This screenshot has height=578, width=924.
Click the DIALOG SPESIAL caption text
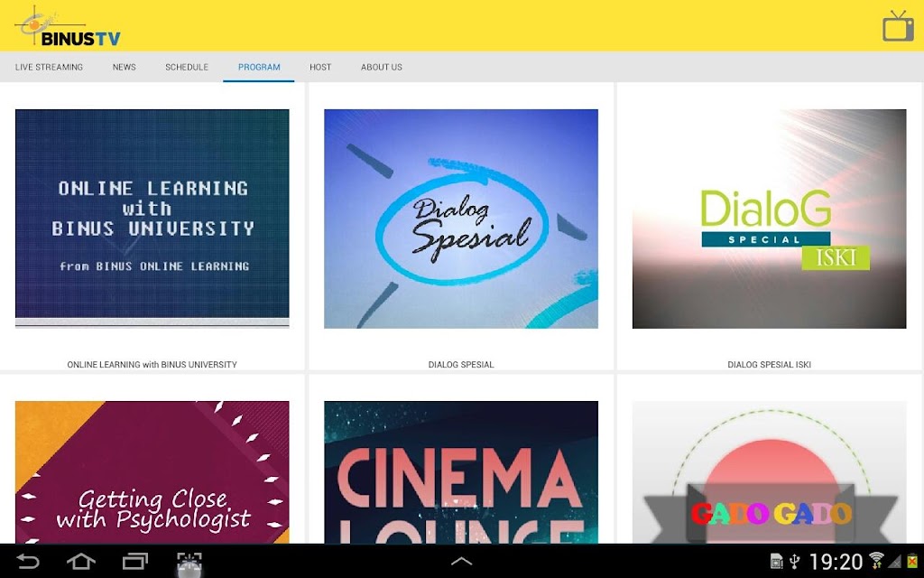[x=461, y=365]
